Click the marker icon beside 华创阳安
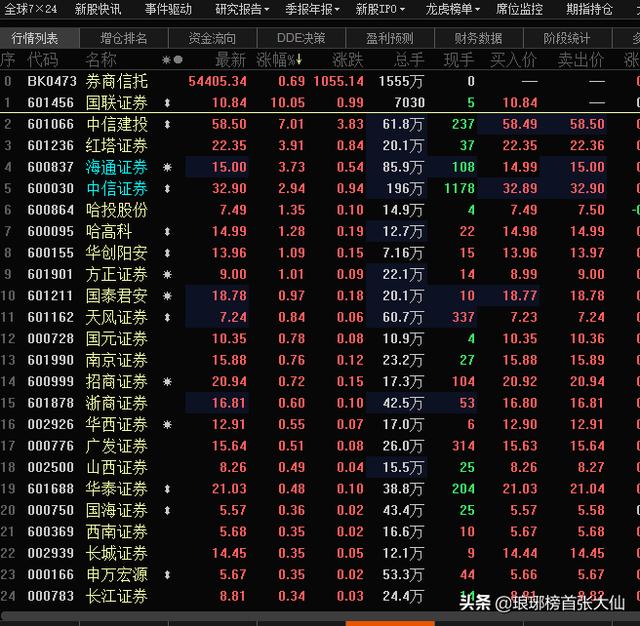Screen dimensions: 640x626 click(x=167, y=253)
